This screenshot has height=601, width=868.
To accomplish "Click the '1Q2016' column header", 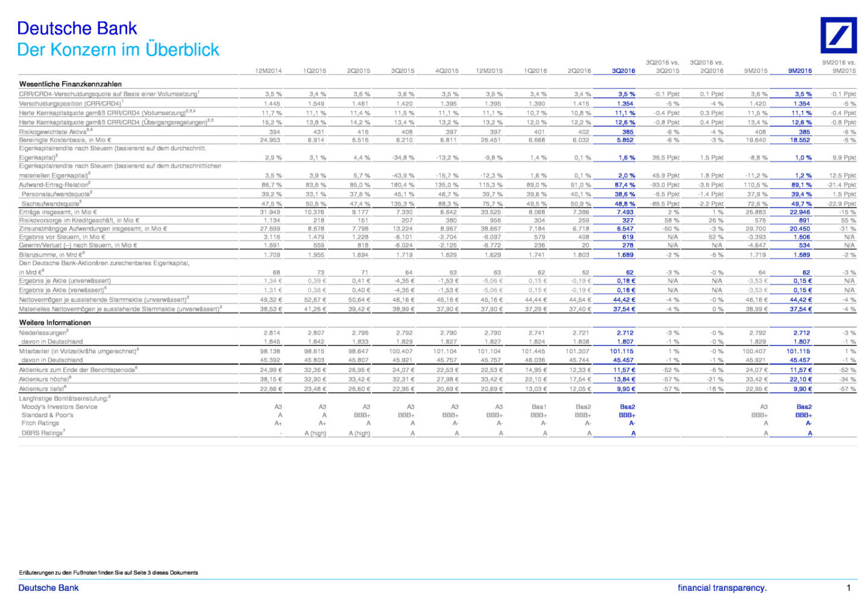I will [x=535, y=71].
